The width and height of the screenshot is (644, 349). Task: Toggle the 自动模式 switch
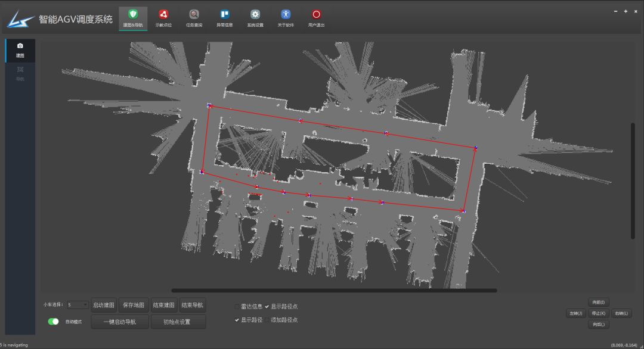coord(54,322)
